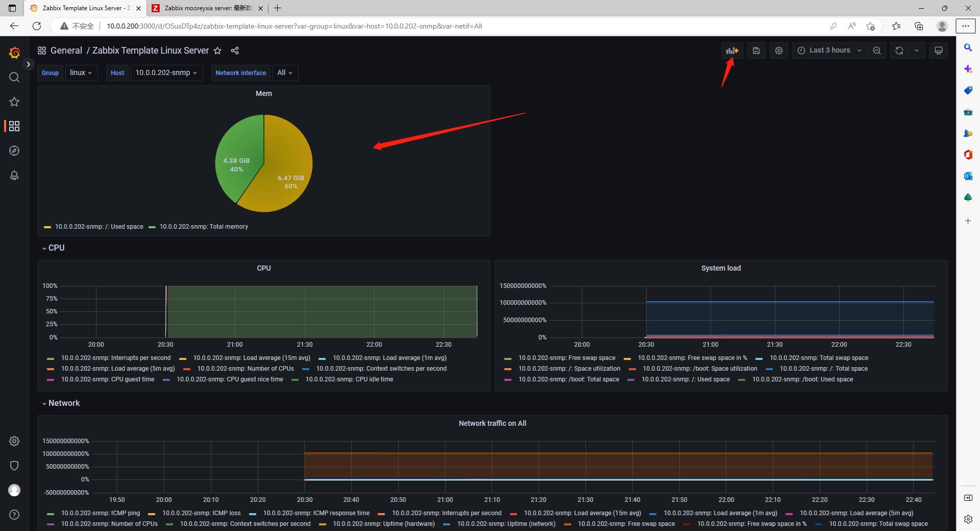Click the Zoom out time range icon
980x531 pixels.
pos(877,51)
